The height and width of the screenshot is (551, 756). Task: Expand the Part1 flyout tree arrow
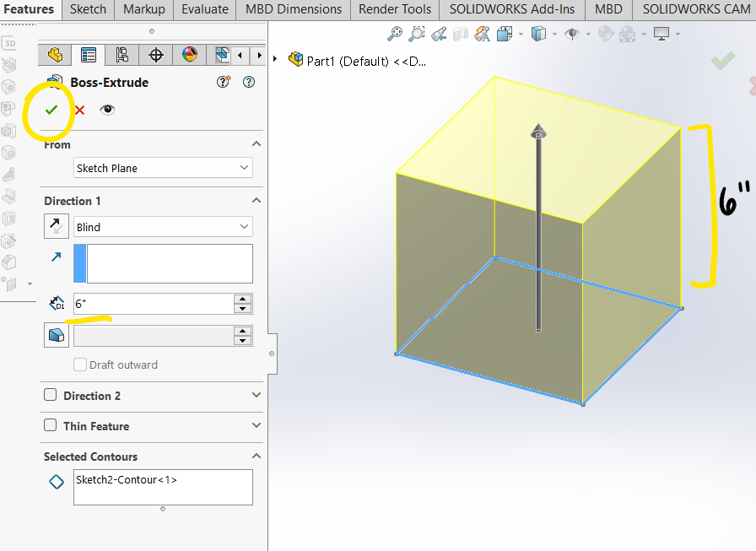pos(275,59)
